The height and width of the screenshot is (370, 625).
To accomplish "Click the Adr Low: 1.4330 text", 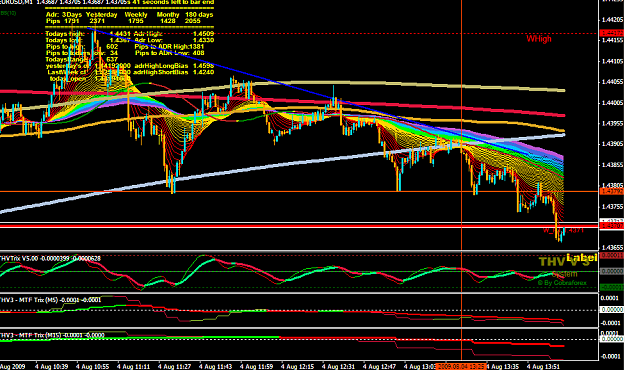I will [x=174, y=40].
